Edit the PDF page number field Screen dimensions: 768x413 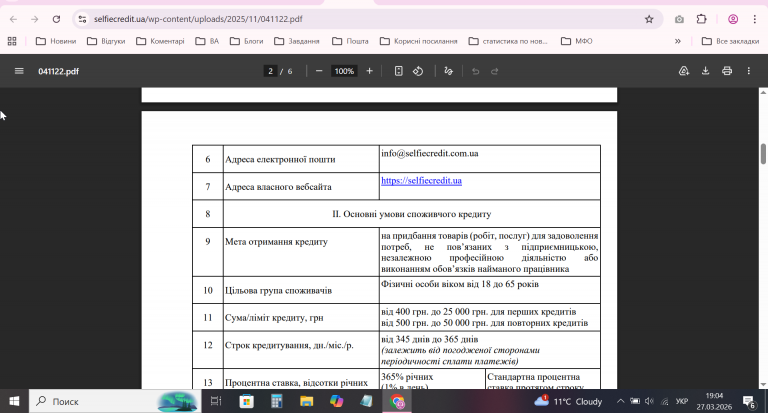tap(270, 71)
